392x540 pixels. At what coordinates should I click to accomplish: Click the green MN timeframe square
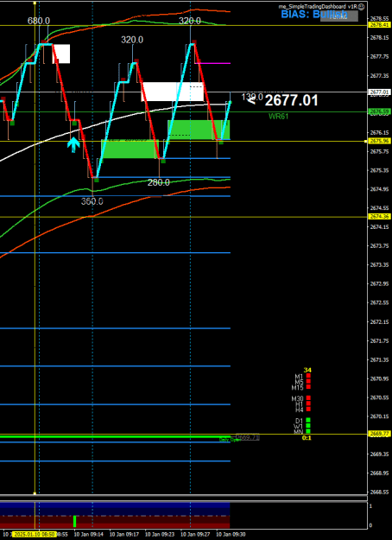coord(308,431)
